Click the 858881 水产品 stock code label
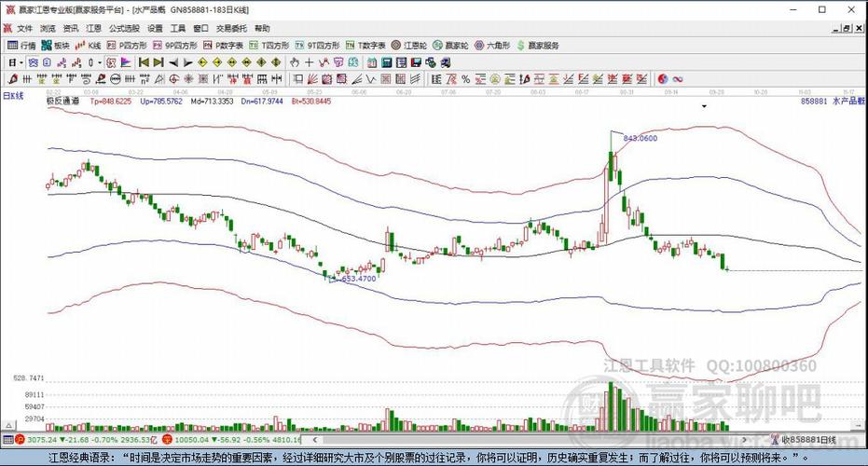This screenshot has height=466, width=868. 833,102
